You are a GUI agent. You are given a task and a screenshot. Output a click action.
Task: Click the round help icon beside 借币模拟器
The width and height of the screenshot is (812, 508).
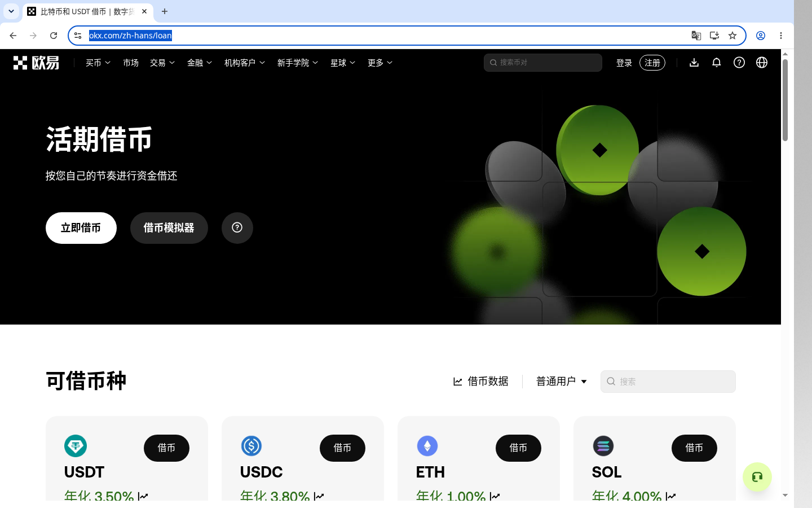click(x=237, y=228)
